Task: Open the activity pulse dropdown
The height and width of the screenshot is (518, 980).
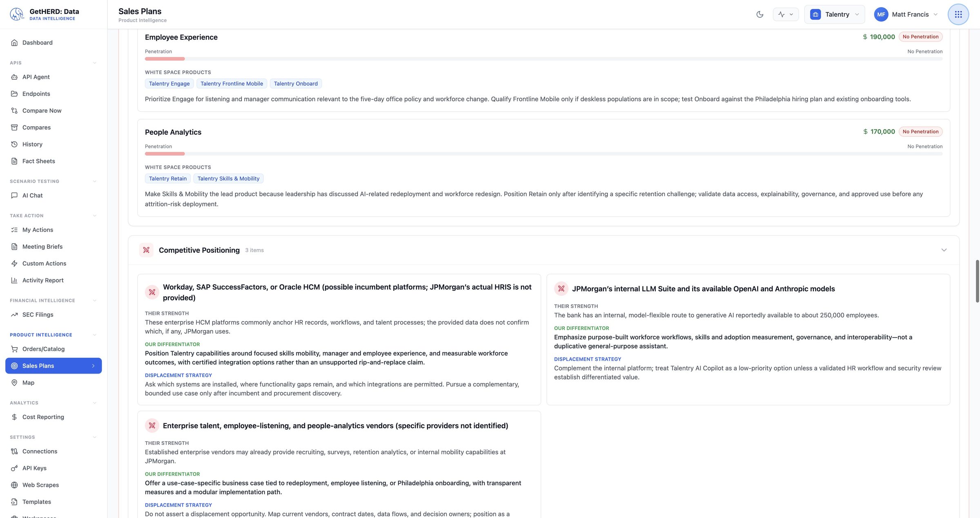Action: point(786,14)
